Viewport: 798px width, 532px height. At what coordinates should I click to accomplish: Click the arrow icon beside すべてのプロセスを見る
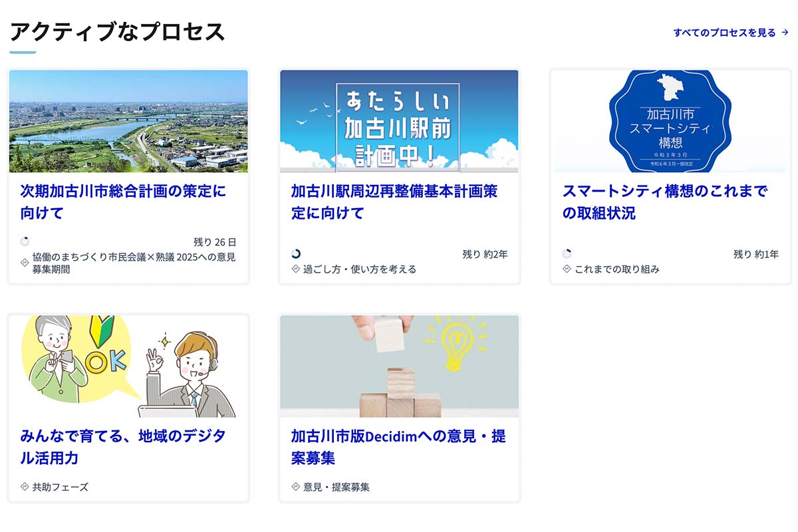click(x=785, y=33)
